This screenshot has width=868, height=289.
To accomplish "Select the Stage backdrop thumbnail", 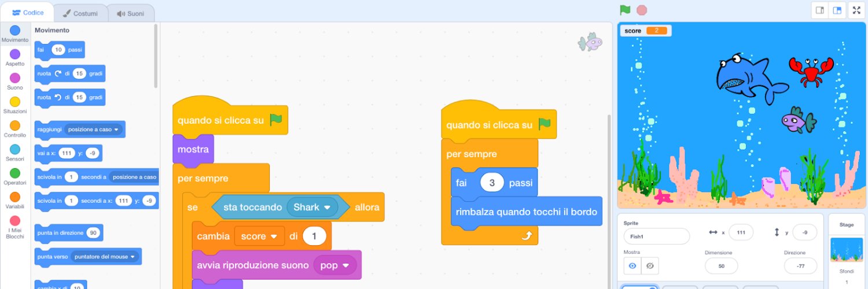I will click(x=846, y=249).
